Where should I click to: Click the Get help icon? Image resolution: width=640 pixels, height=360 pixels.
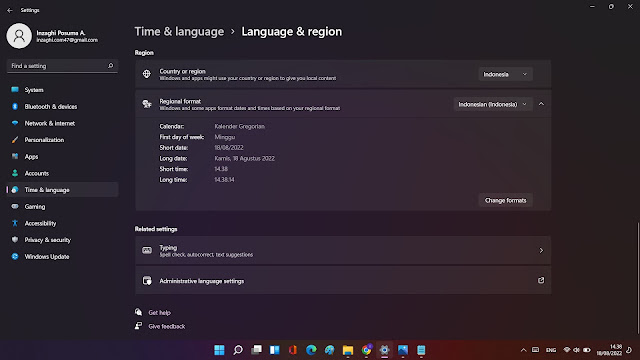[x=139, y=312]
